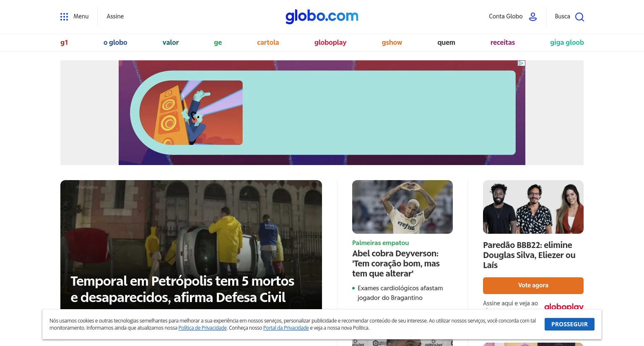Viewport: 644px width, 346px height.
Task: Click the Conta Globo user icon
Action: (533, 17)
